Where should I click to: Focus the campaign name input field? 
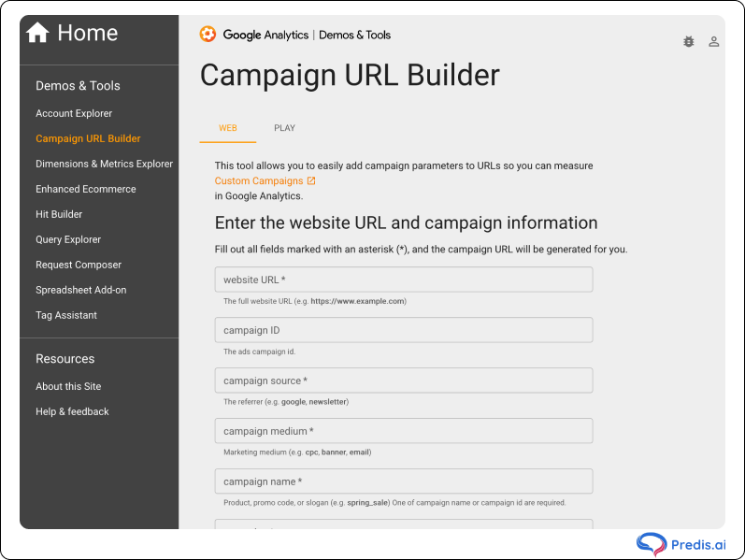click(404, 481)
